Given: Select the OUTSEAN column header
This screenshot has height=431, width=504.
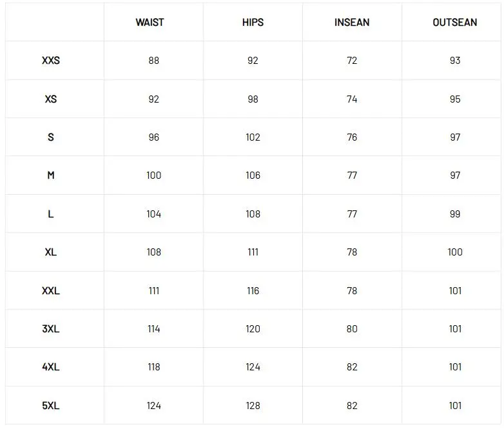Looking at the screenshot, I should click(455, 23).
